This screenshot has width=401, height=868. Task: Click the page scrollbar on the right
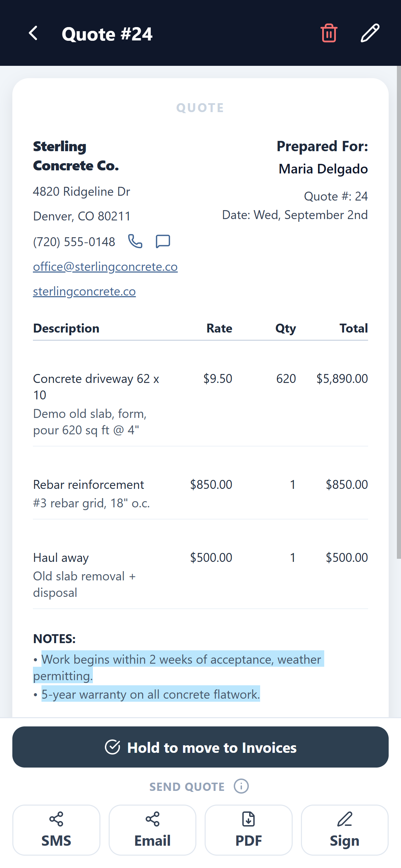pyautogui.click(x=399, y=312)
